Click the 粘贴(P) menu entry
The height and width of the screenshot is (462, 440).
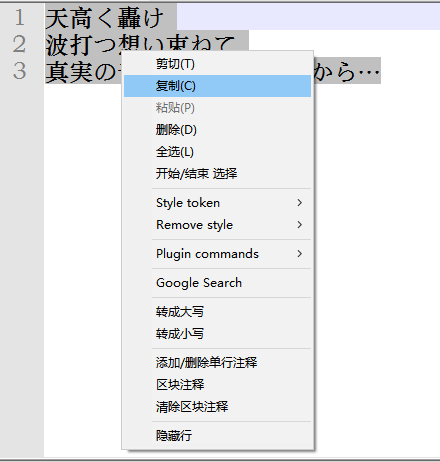pyautogui.click(x=217, y=108)
